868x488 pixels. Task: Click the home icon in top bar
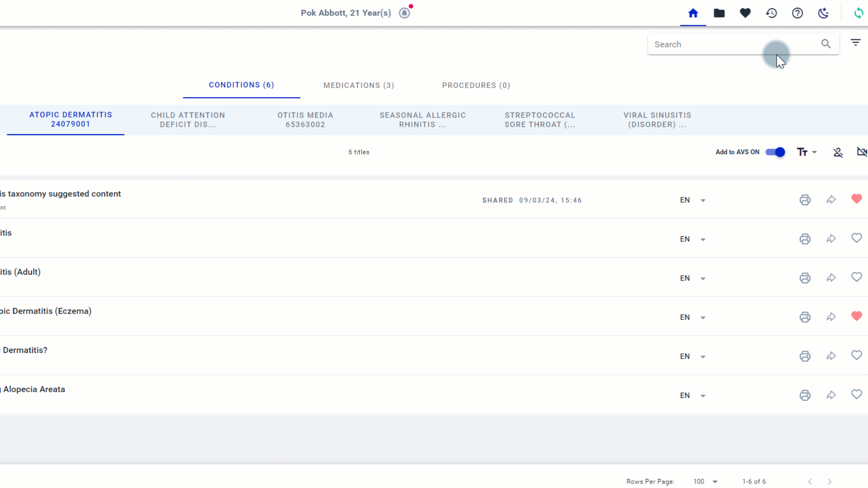click(693, 13)
